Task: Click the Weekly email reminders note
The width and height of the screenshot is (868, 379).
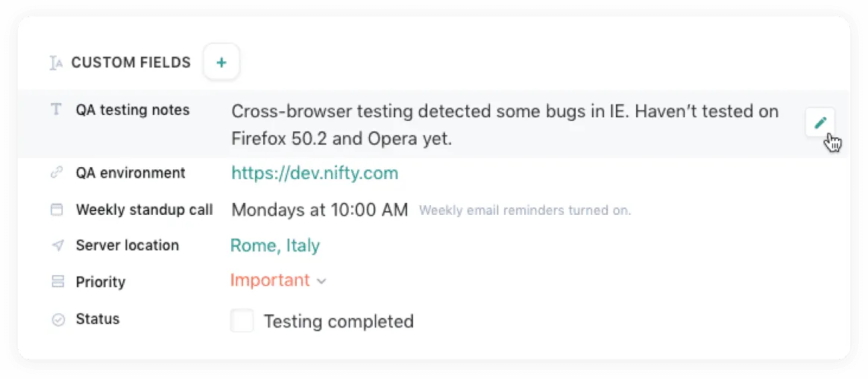Action: 525,211
